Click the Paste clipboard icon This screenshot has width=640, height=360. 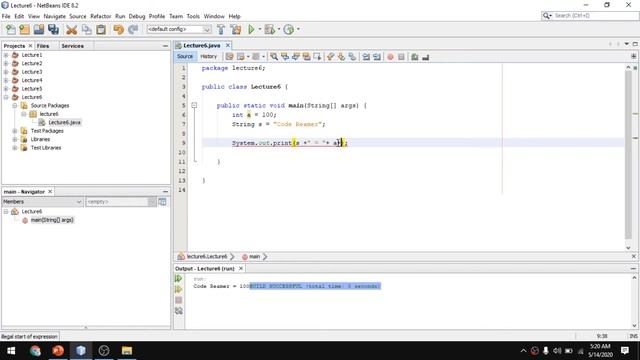point(101,29)
